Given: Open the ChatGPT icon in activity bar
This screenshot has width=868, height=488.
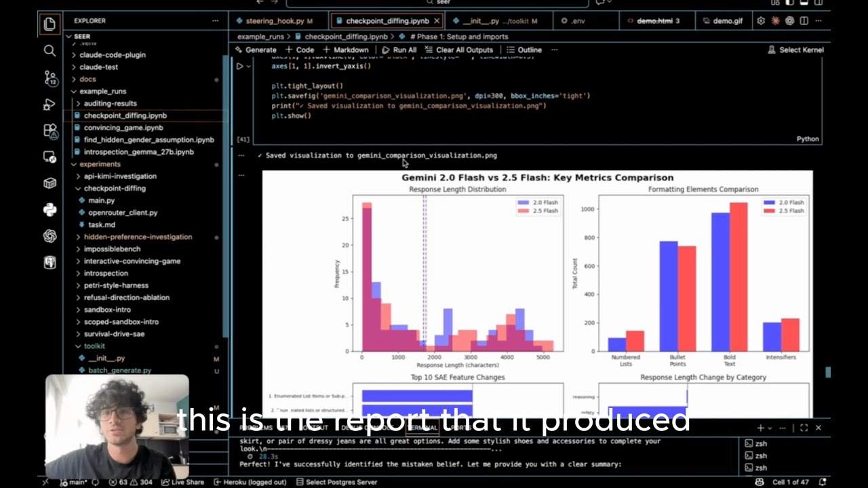Looking at the screenshot, I should (50, 236).
